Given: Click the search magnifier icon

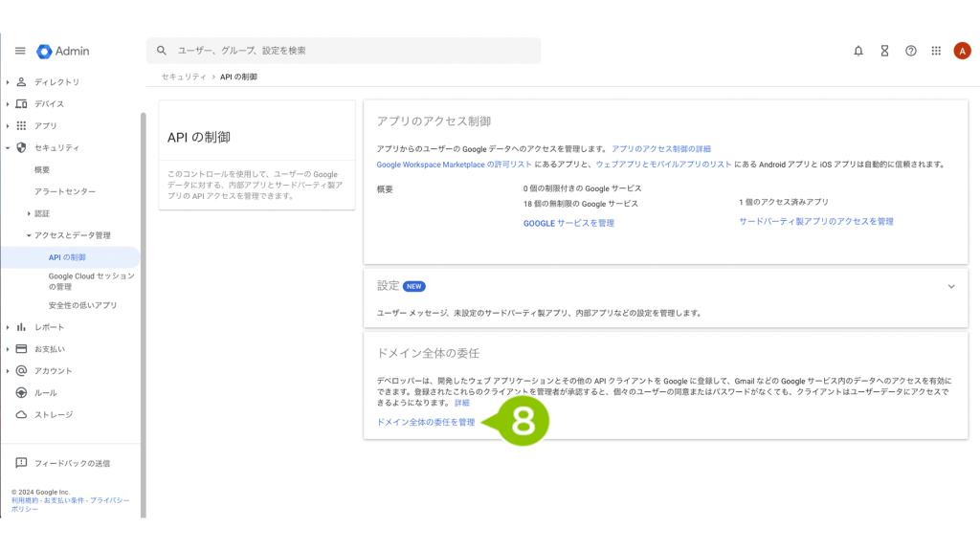Looking at the screenshot, I should point(161,51).
